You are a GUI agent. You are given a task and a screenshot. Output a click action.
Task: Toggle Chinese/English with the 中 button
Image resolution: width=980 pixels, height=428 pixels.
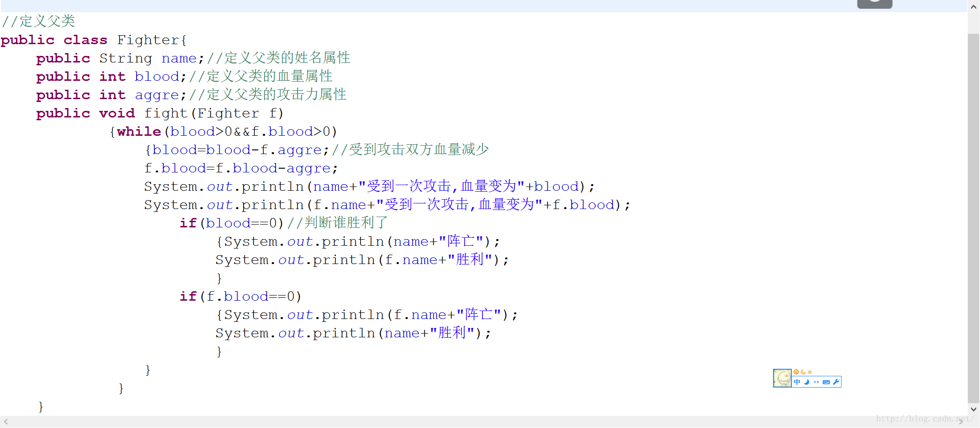point(796,383)
